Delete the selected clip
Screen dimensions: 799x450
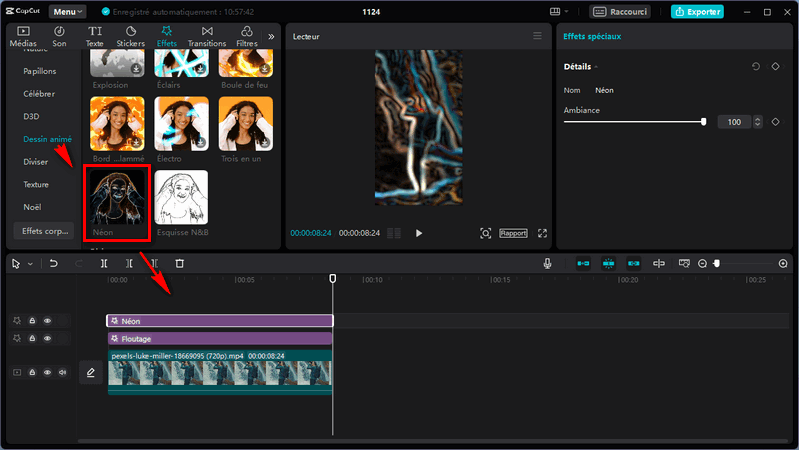(x=179, y=263)
